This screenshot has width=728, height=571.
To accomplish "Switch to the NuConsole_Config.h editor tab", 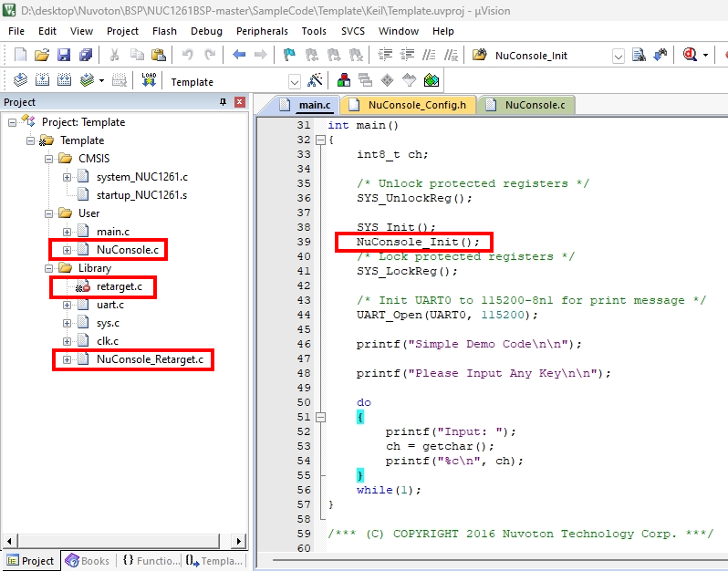I will click(409, 105).
